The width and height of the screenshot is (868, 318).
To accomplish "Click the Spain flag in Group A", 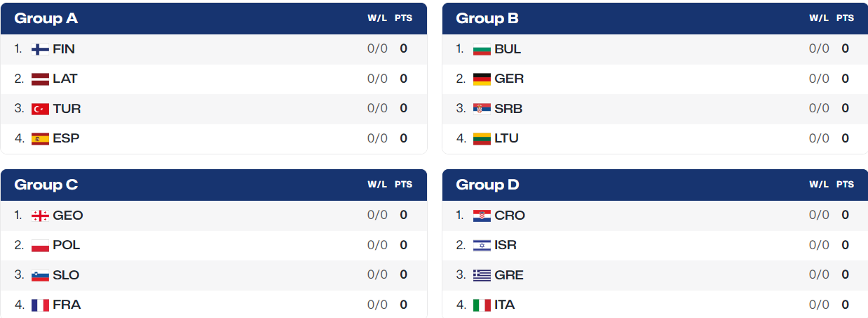I will (40, 138).
